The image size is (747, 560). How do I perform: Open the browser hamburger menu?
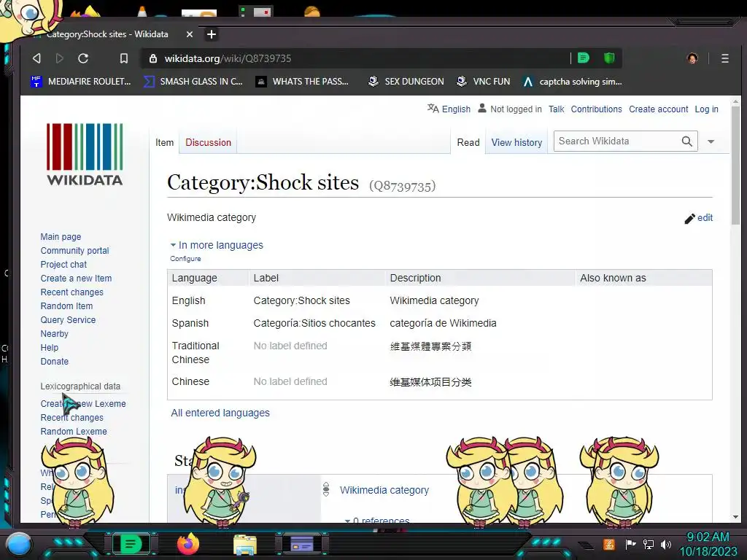(724, 58)
